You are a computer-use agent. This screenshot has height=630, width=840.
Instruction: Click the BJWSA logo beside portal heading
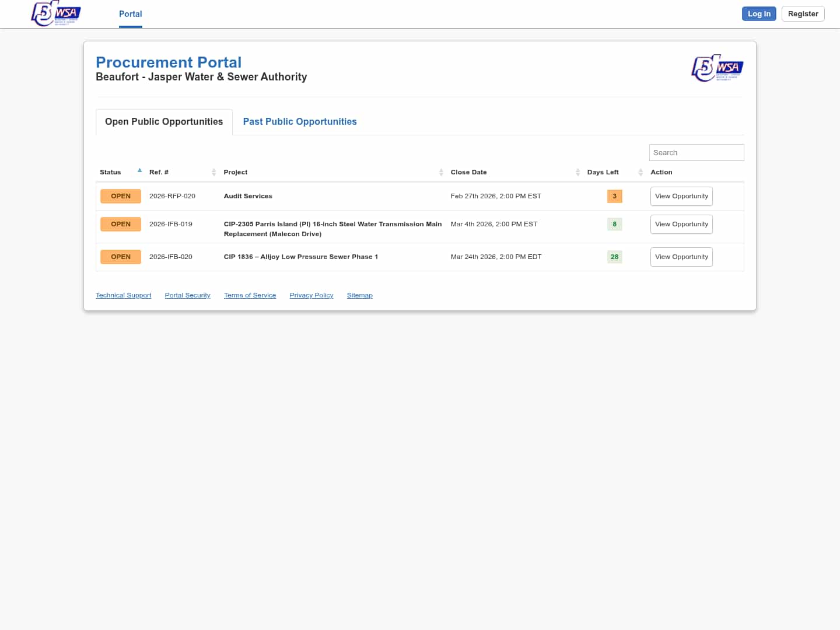tap(717, 68)
